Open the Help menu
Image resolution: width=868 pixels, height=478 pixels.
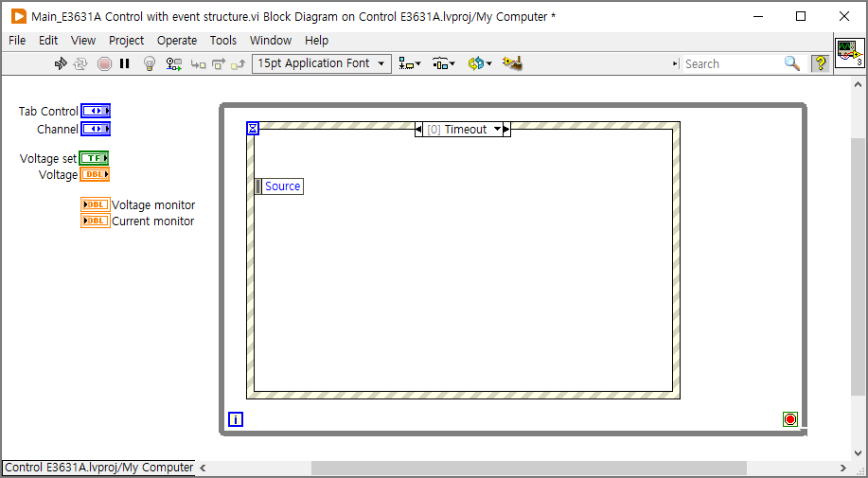click(317, 41)
